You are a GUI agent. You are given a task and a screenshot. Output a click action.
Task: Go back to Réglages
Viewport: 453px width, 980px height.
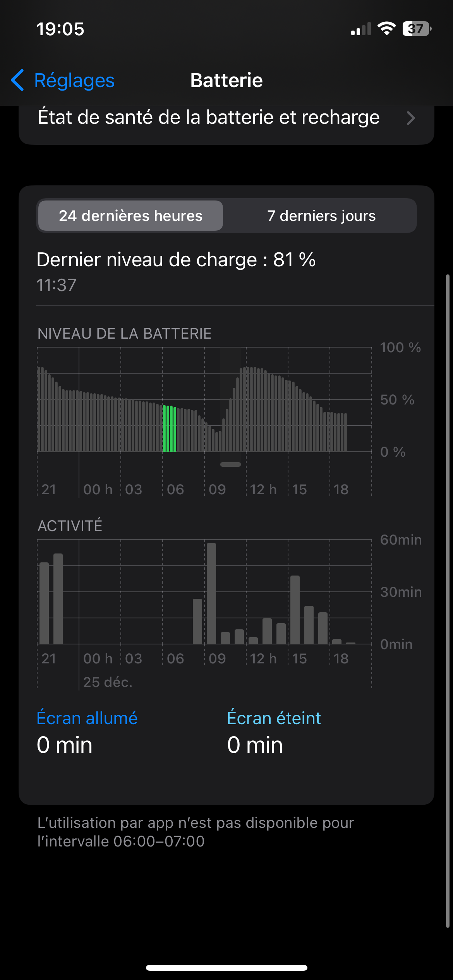click(x=74, y=81)
